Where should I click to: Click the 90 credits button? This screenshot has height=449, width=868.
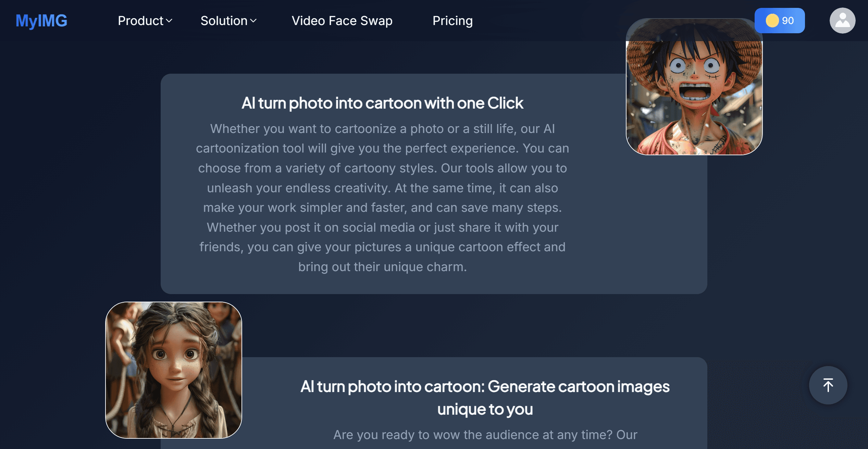(780, 21)
